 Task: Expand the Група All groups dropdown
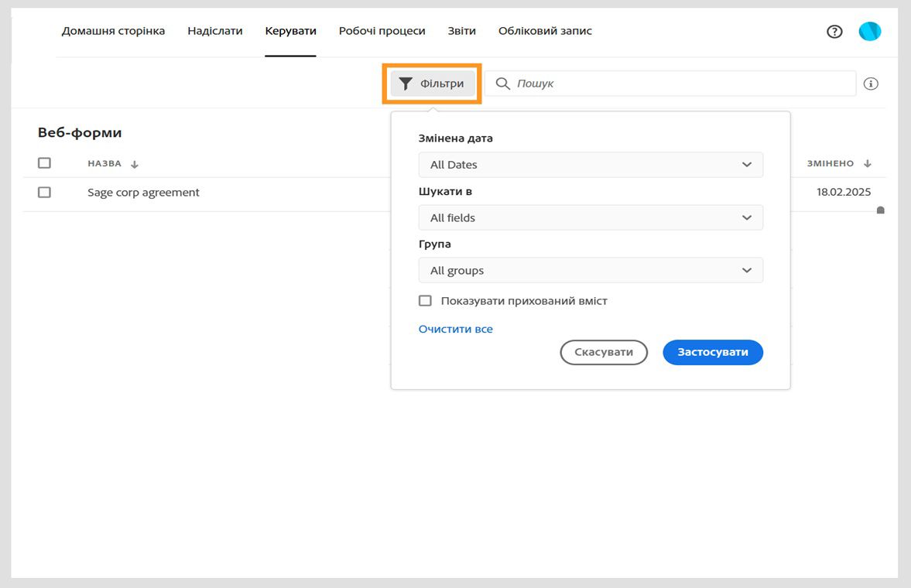click(x=591, y=271)
